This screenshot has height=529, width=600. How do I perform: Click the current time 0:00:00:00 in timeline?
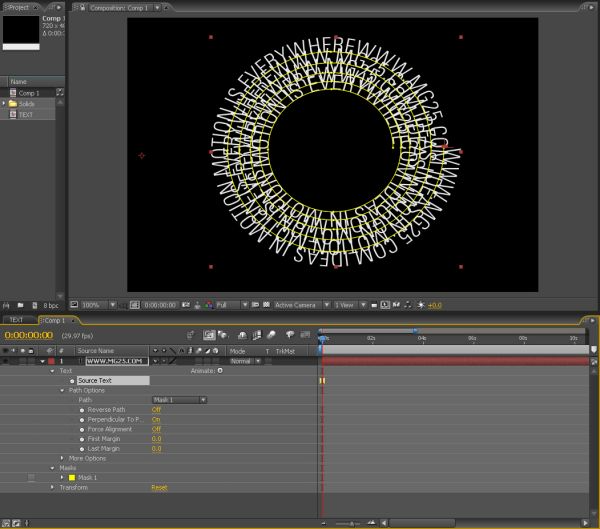pos(29,335)
